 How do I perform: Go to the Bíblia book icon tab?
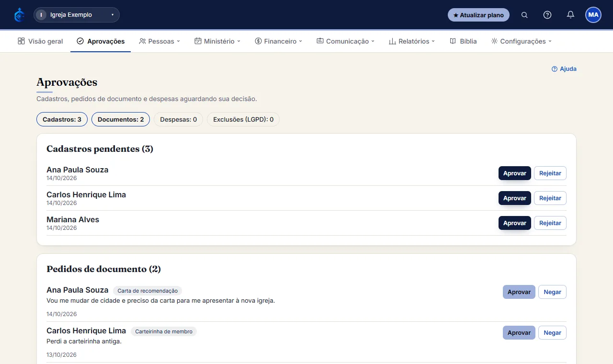coord(463,41)
